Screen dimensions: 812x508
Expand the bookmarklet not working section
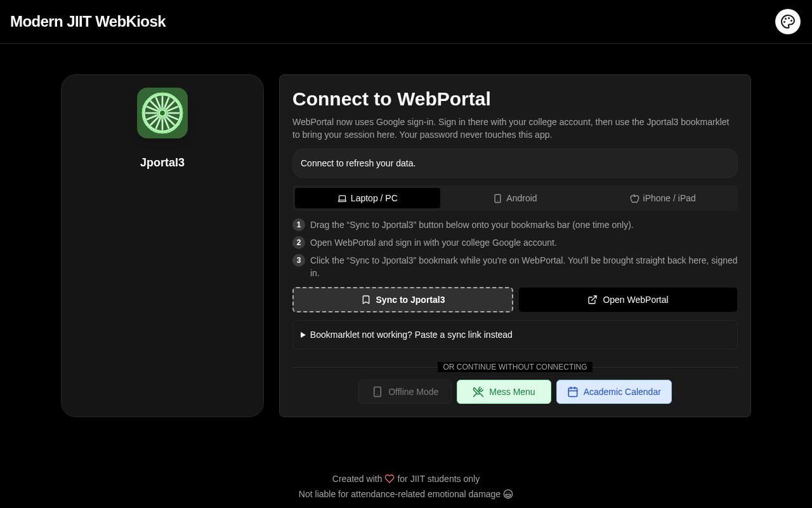(x=515, y=335)
